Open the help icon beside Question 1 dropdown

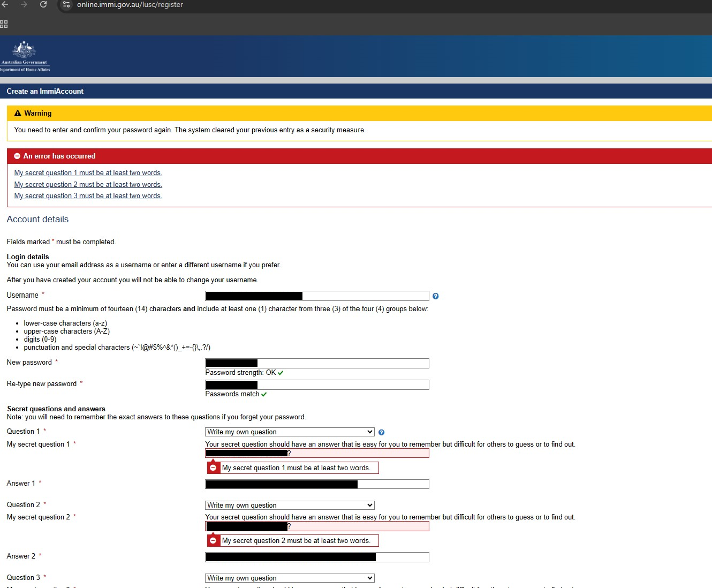(x=381, y=433)
